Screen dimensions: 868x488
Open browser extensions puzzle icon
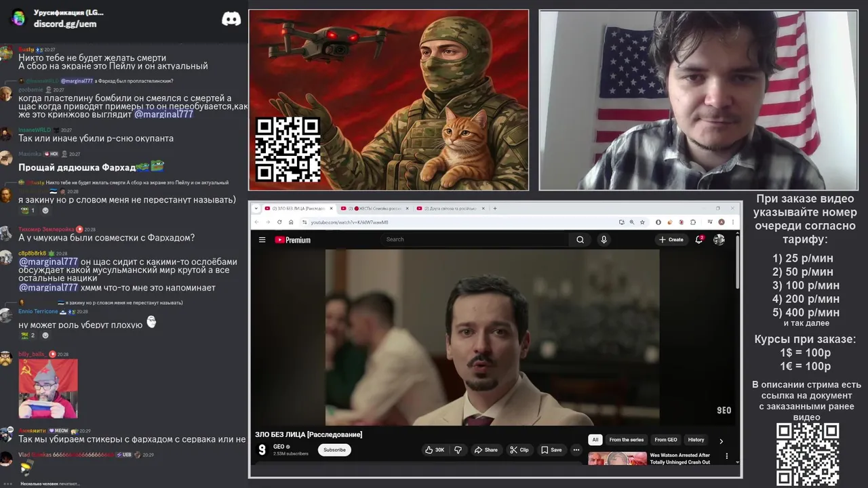click(x=693, y=222)
